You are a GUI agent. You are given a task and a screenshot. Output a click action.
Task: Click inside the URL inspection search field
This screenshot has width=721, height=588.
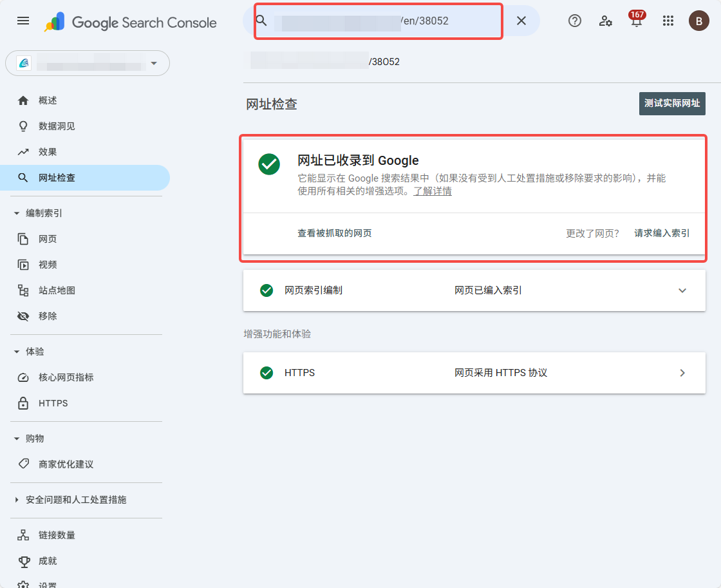[x=378, y=21]
